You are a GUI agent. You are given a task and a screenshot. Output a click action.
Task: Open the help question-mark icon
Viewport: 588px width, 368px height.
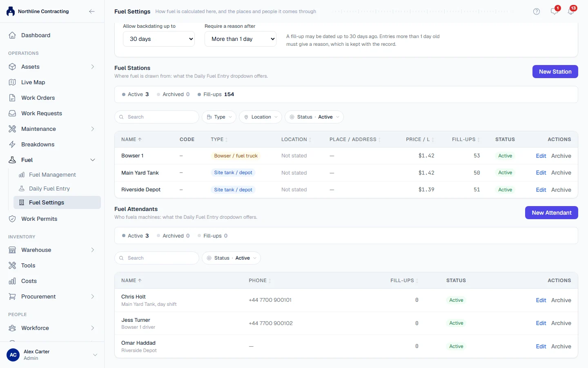pos(537,11)
